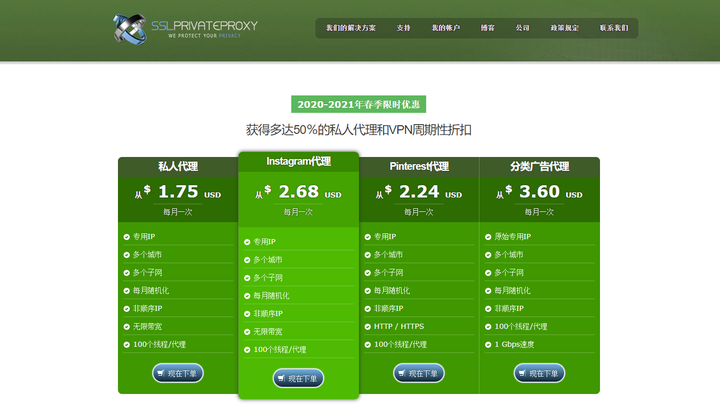Click 每月一次 under the 1.75 price
The width and height of the screenshot is (720, 414).
[x=178, y=212]
